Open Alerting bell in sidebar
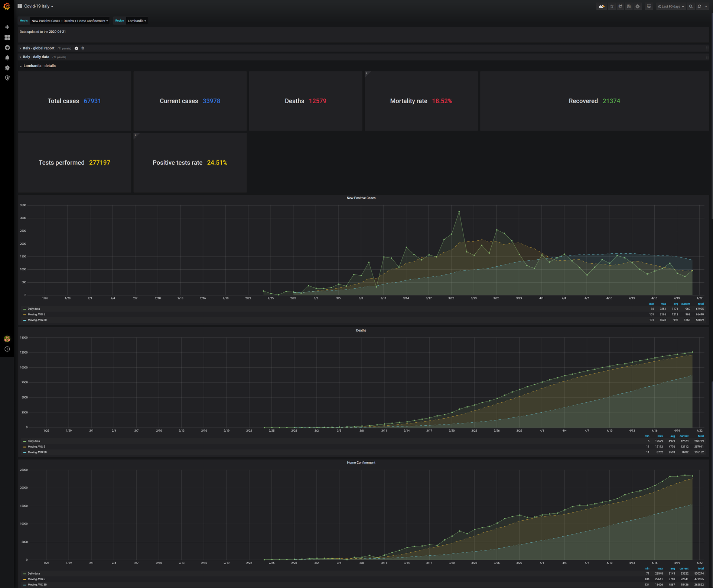This screenshot has height=588, width=713. pos(7,58)
